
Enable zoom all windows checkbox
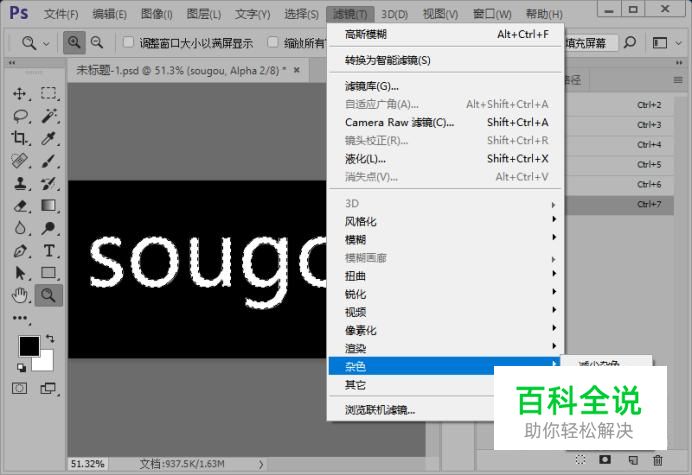coord(273,42)
